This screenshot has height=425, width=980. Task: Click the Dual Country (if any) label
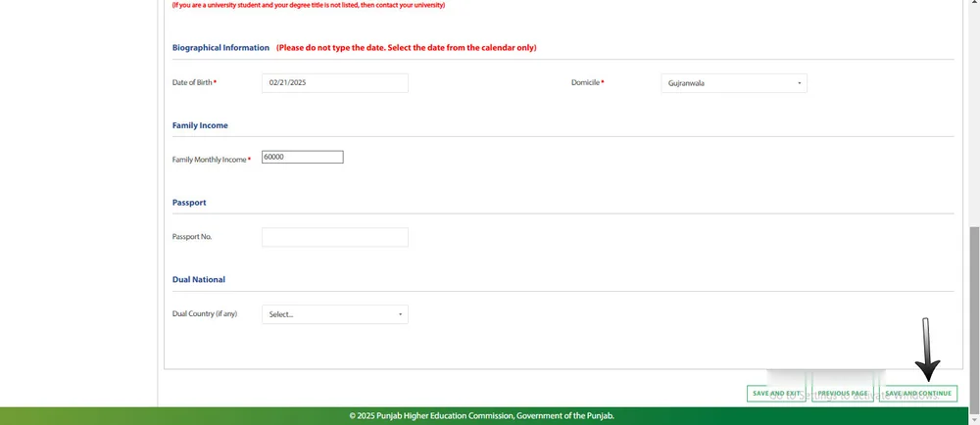coord(205,314)
